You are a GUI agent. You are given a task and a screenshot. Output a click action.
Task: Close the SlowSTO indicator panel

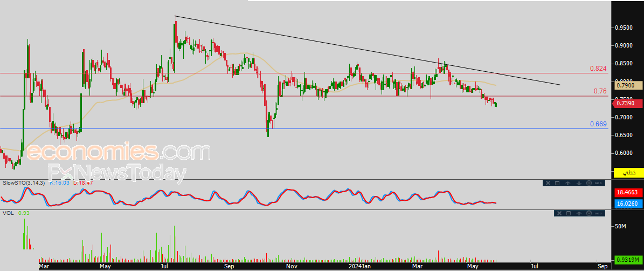click(548, 183)
